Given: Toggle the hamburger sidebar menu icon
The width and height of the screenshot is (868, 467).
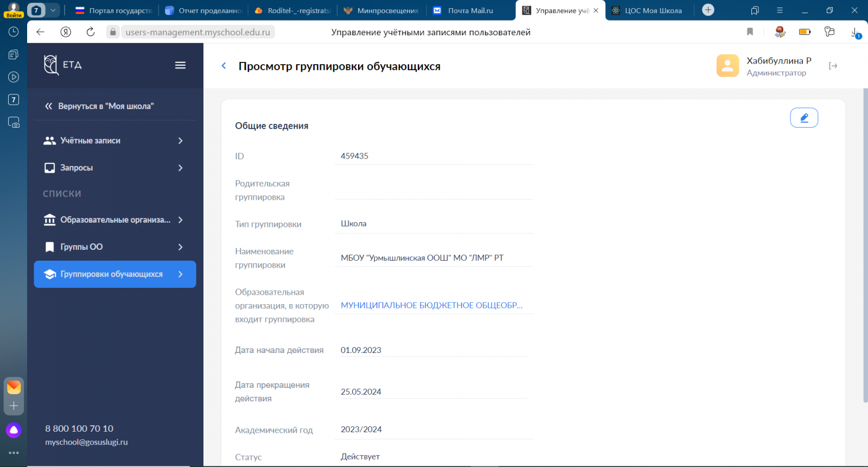Looking at the screenshot, I should pyautogui.click(x=180, y=65).
